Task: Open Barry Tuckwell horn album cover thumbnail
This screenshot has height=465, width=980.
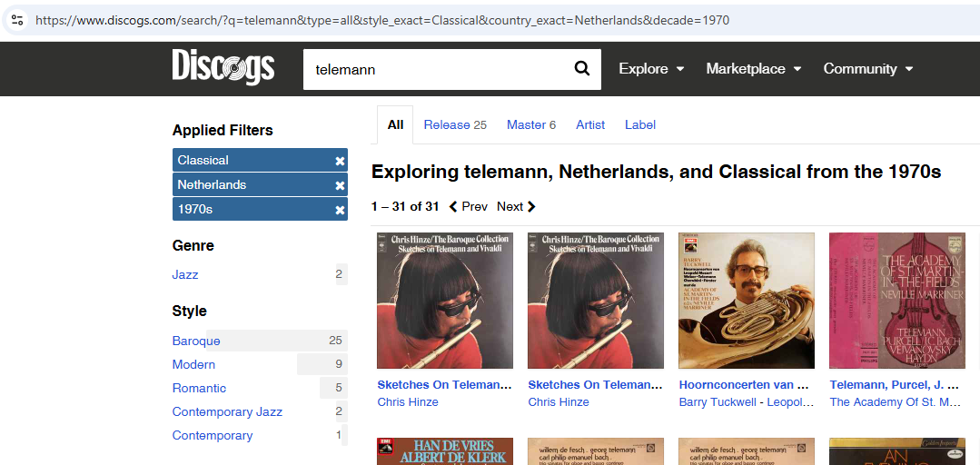Action: click(747, 301)
